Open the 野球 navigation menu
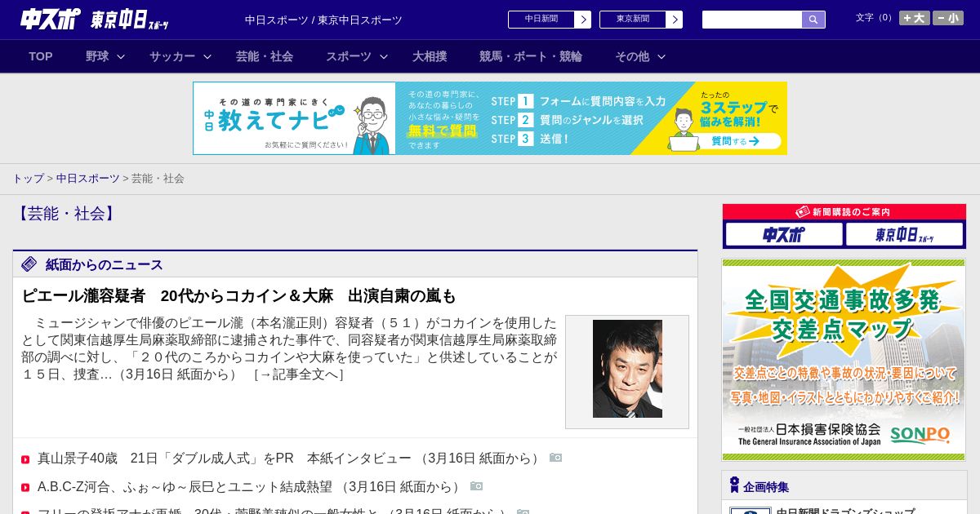 point(97,56)
